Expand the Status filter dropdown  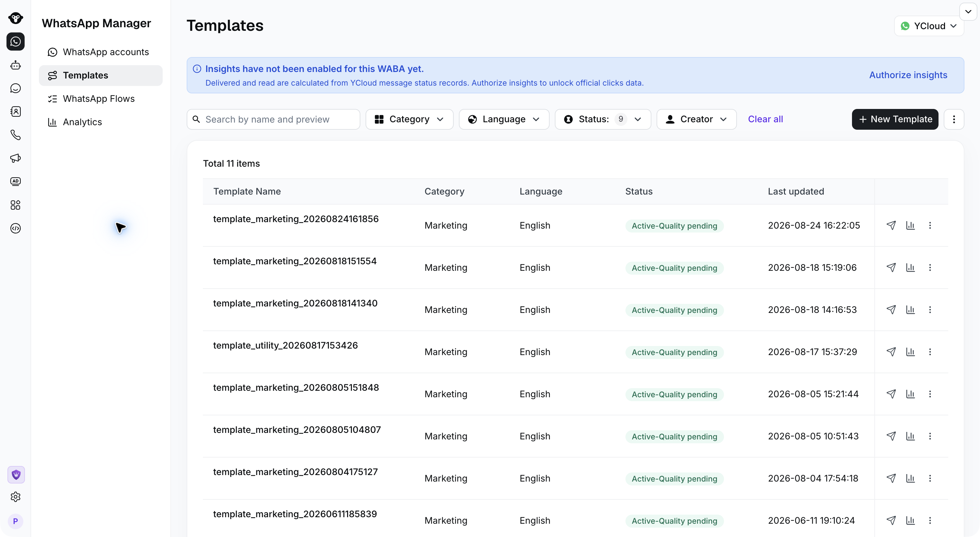pyautogui.click(x=603, y=120)
